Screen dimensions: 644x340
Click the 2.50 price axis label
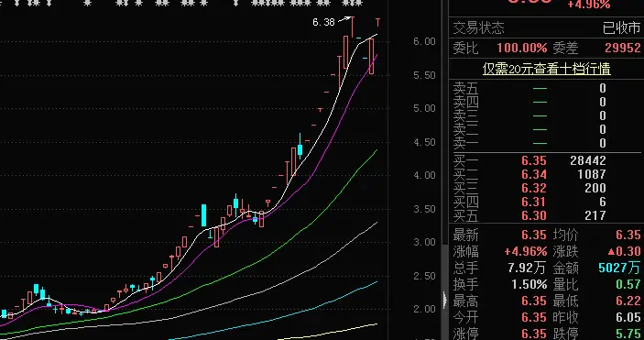(425, 276)
